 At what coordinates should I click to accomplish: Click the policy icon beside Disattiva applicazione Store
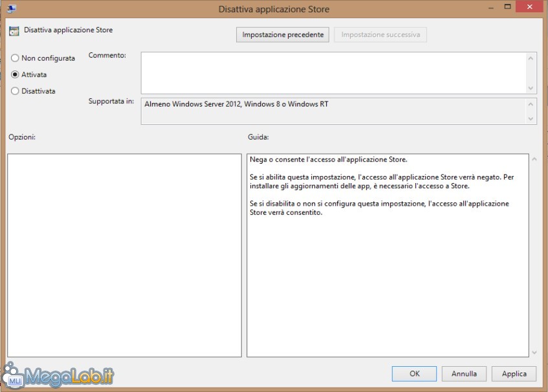(x=14, y=31)
